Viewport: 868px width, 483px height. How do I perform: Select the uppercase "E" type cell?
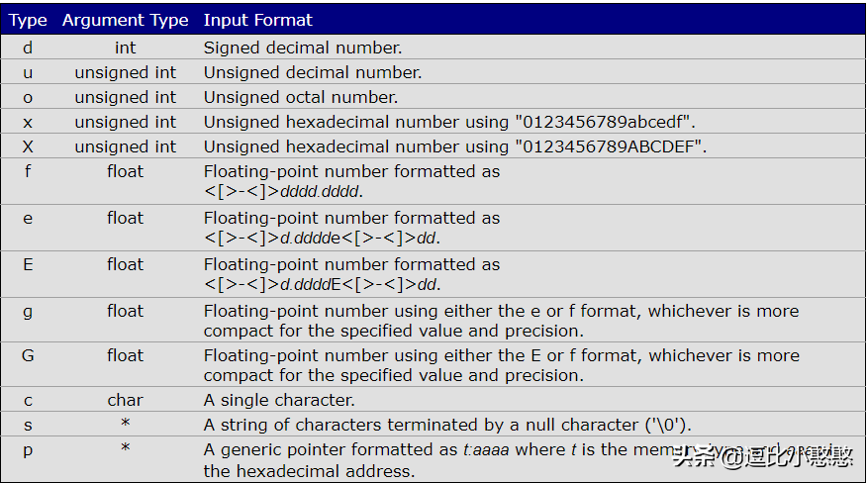click(28, 264)
